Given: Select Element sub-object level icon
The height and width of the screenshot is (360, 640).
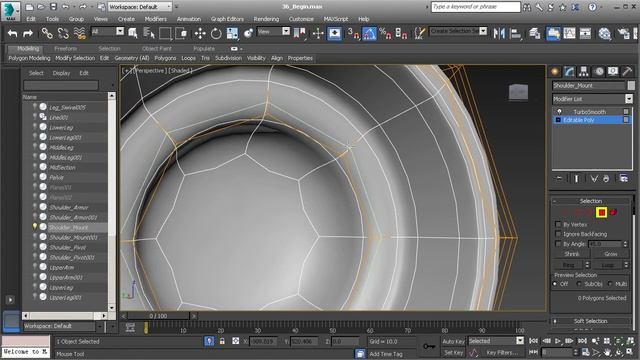Looking at the screenshot, I should 613,212.
